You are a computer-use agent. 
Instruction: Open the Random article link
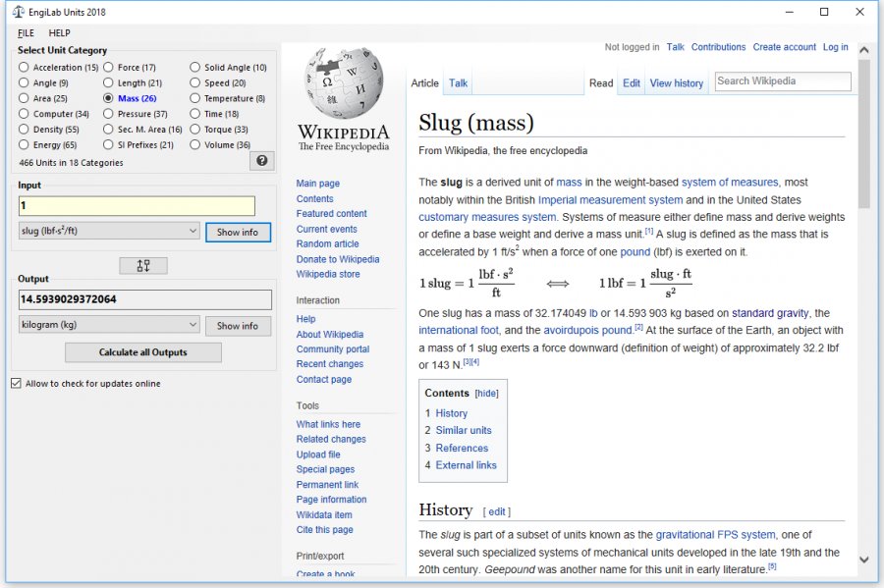tap(327, 243)
